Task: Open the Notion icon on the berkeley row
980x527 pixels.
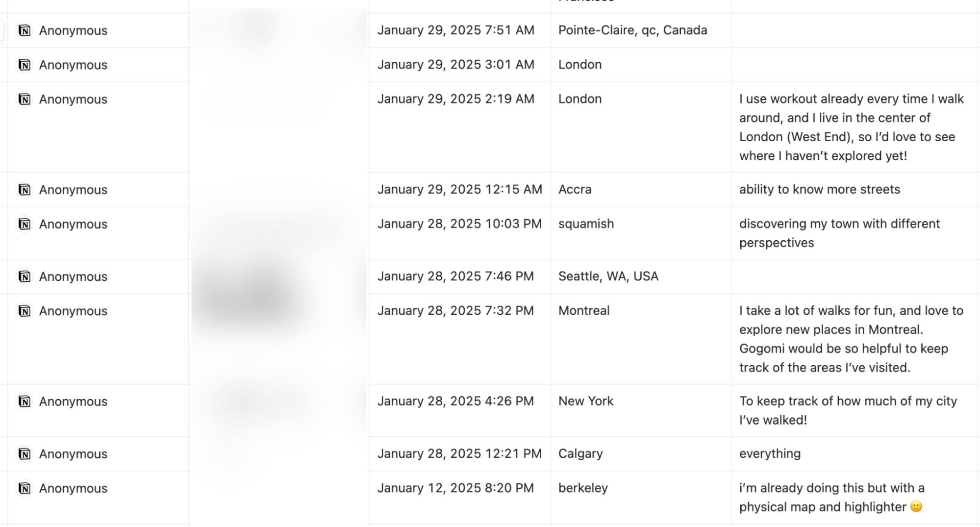Action: click(24, 488)
